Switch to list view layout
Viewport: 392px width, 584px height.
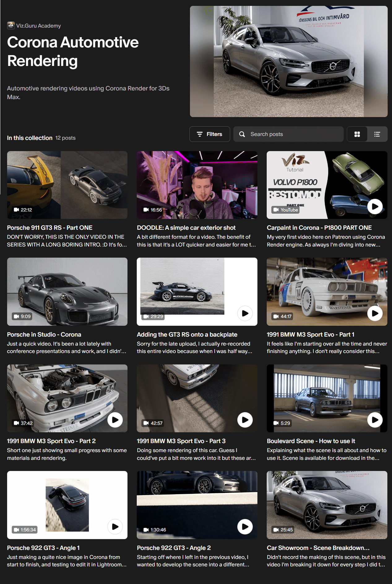377,134
